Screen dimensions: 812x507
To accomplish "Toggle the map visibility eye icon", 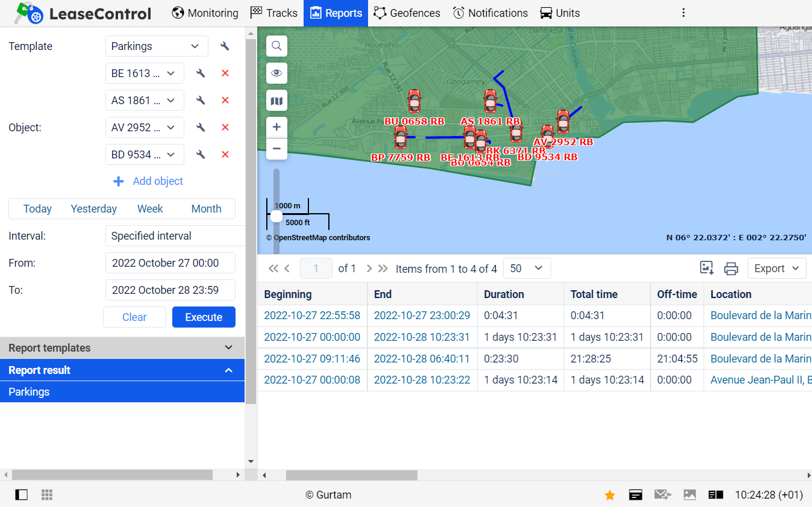I will point(276,73).
